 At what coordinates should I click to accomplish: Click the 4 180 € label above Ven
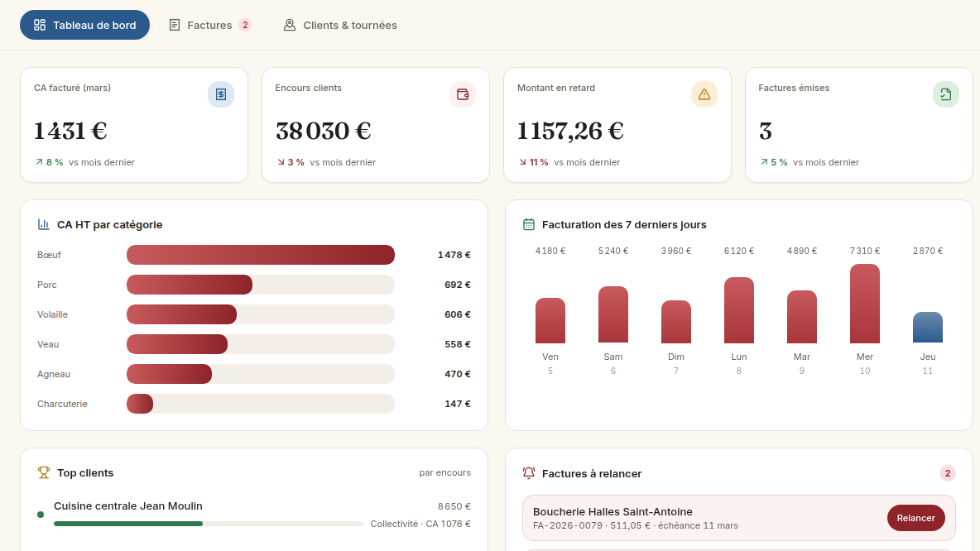(x=550, y=251)
